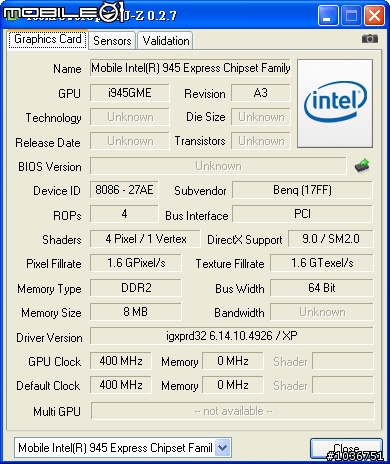Close the window with the red X
The image size is (390, 464).
374,15
